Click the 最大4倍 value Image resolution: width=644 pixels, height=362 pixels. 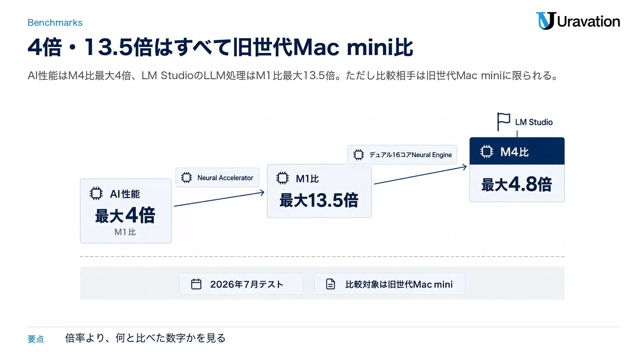pos(125,215)
